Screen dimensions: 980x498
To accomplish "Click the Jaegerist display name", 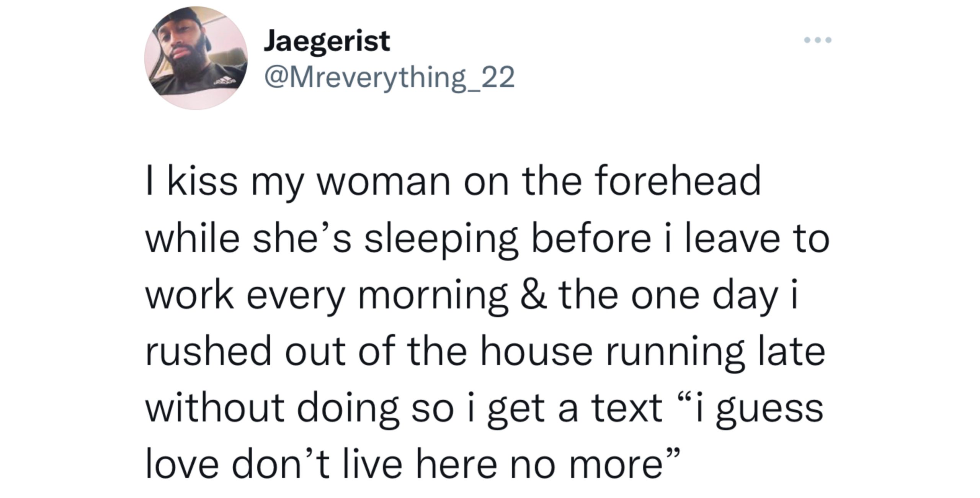I will [x=327, y=42].
